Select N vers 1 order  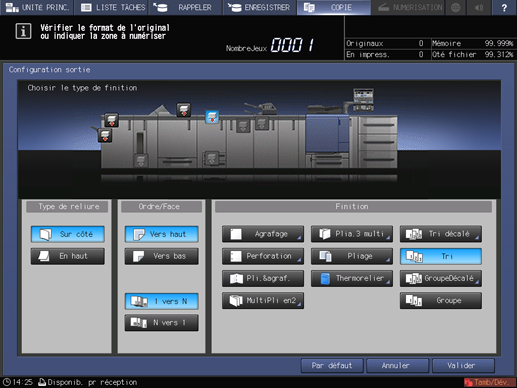pyautogui.click(x=162, y=323)
